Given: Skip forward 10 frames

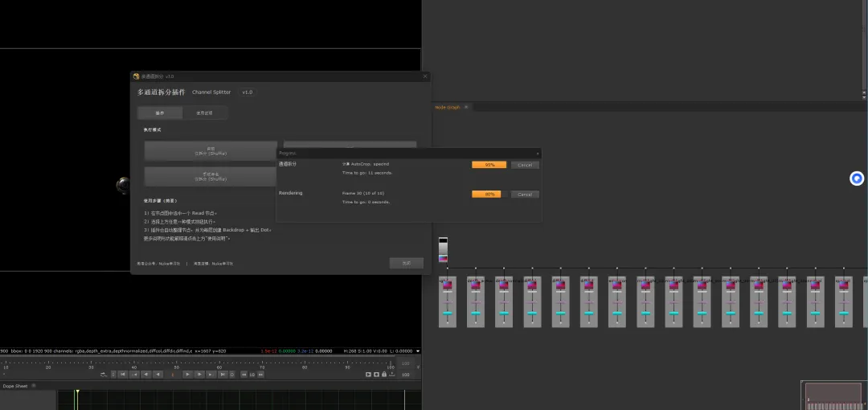Looking at the screenshot, I should [260, 375].
